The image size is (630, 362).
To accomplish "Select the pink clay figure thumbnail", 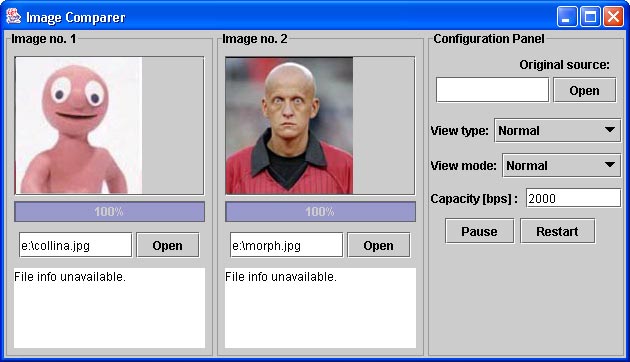I will 79,126.
